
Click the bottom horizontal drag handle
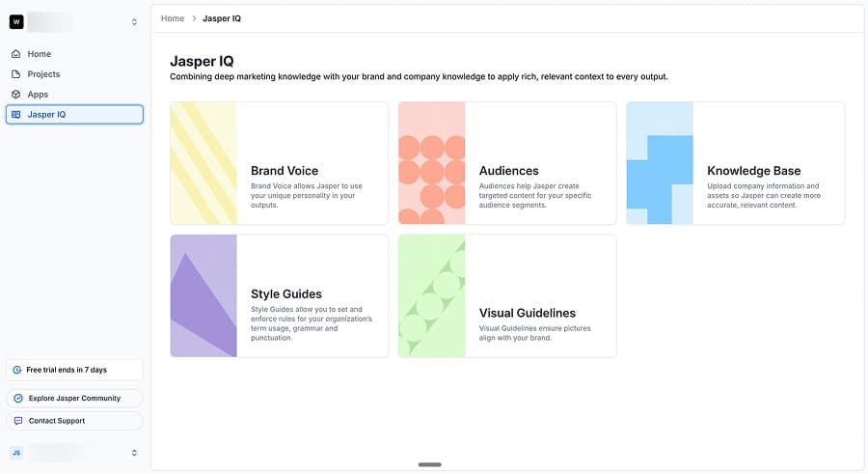coord(430,464)
